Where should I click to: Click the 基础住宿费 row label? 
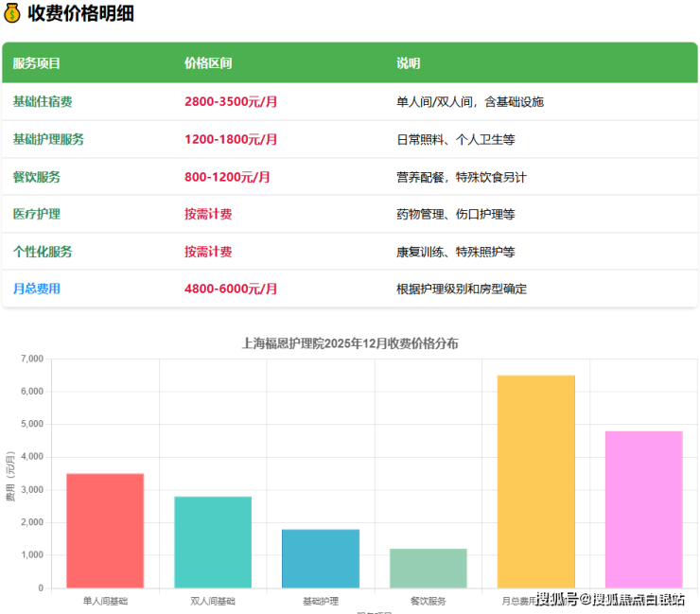pos(43,101)
